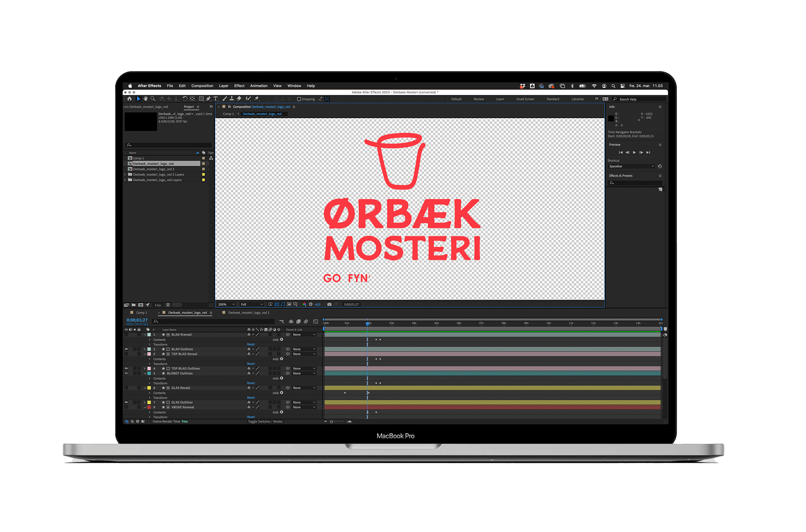Enable the Snapping checkbox
Viewport: 806px width, 532px height.
[x=299, y=99]
